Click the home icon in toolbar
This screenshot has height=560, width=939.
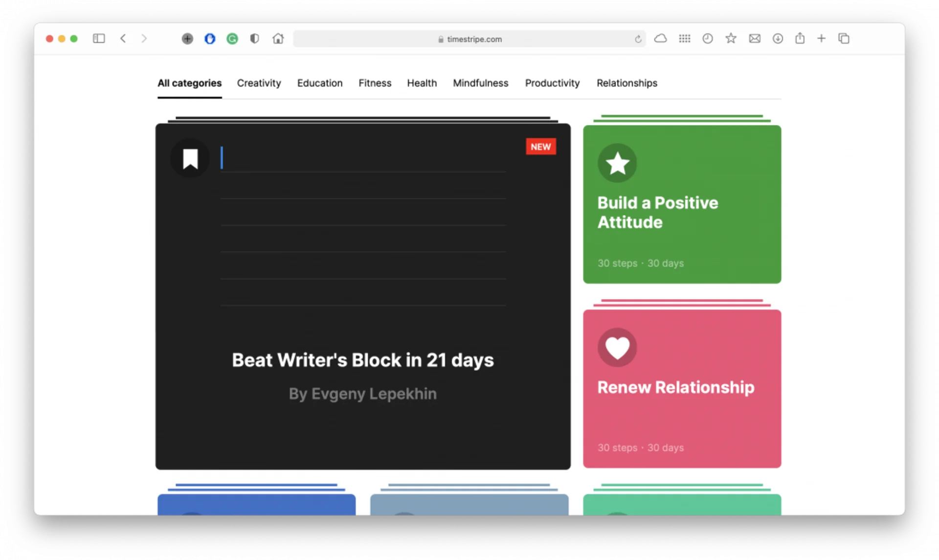click(278, 39)
